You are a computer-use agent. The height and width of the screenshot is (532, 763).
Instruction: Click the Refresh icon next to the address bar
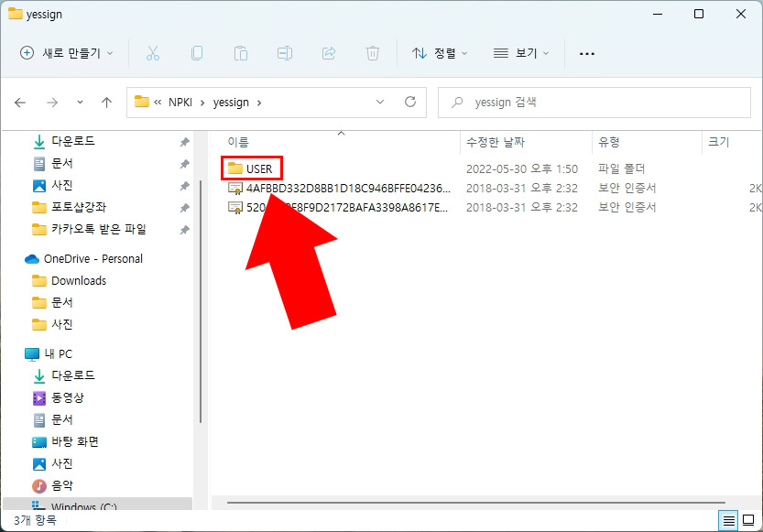[409, 102]
